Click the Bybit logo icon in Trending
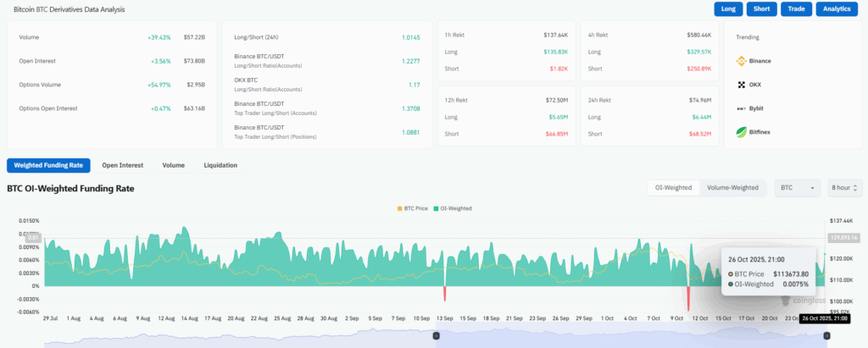Image resolution: width=868 pixels, height=348 pixels. click(x=741, y=108)
